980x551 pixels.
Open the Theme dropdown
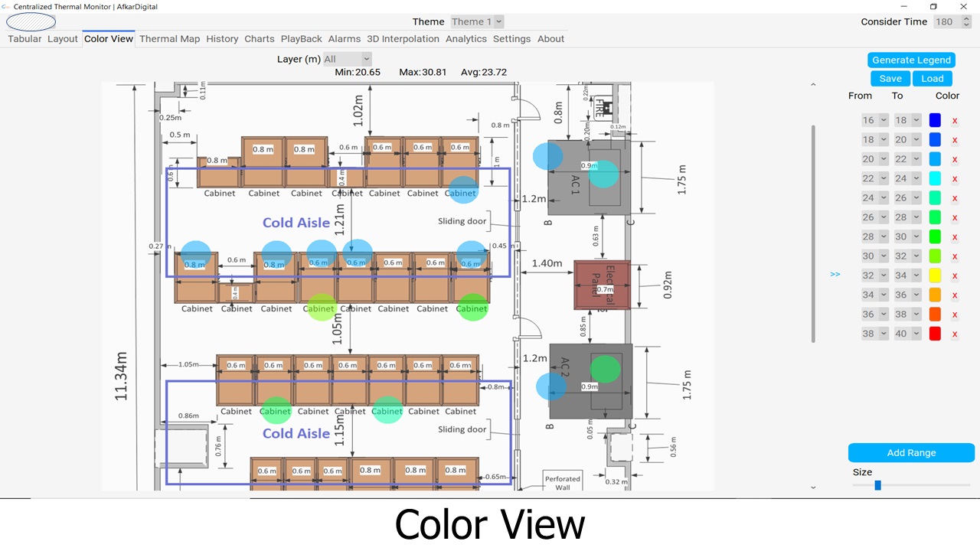pyautogui.click(x=477, y=22)
